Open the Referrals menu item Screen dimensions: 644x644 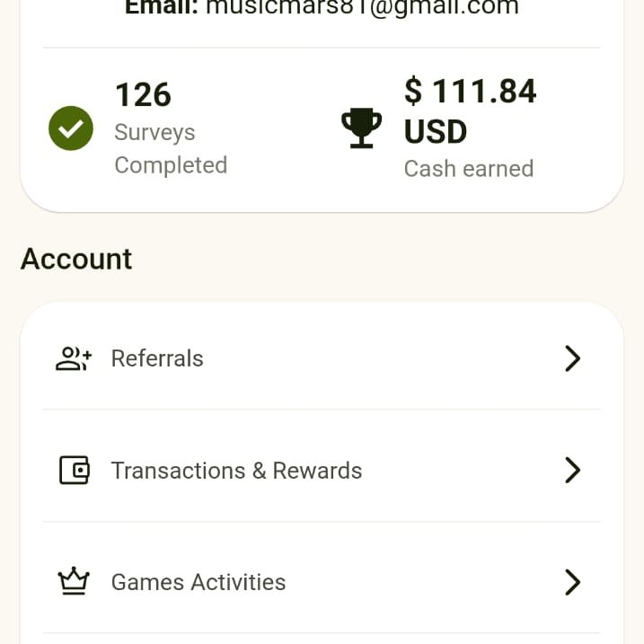pyautogui.click(x=157, y=358)
